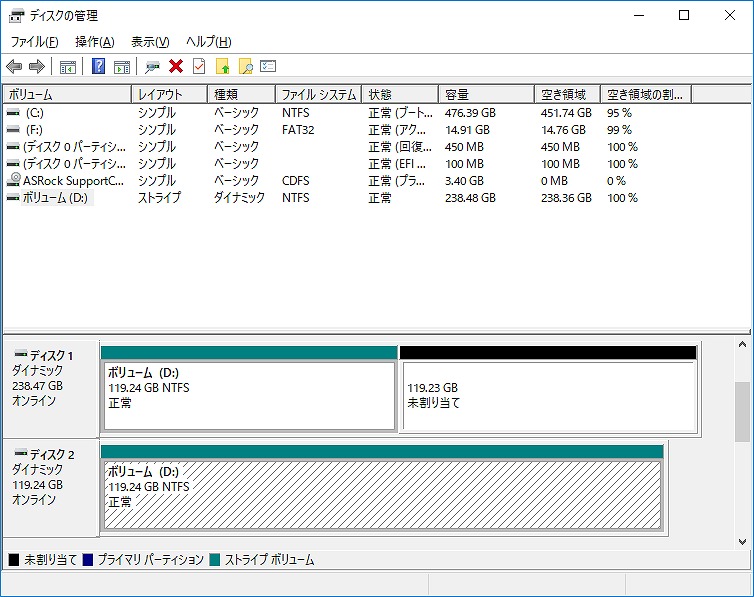Viewport: 754px width, 597px height.
Task: Toggle the console tree pane icon
Action: coord(67,67)
